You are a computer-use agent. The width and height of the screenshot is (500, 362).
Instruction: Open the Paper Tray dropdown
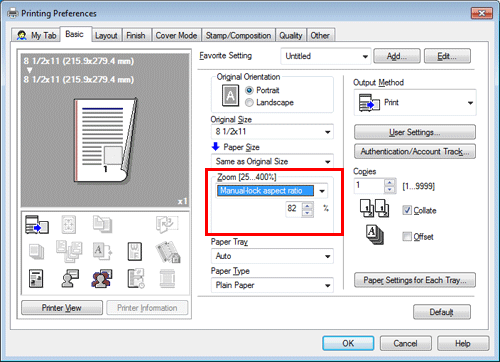tap(272, 256)
